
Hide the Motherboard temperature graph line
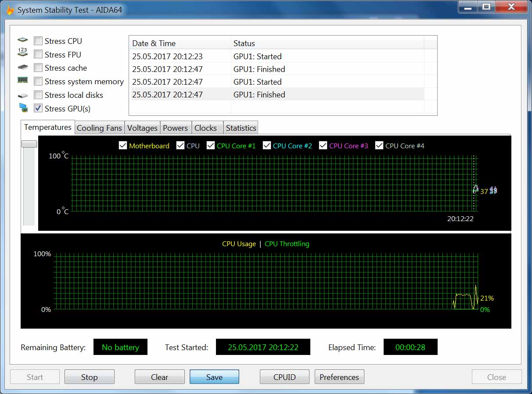pos(123,146)
